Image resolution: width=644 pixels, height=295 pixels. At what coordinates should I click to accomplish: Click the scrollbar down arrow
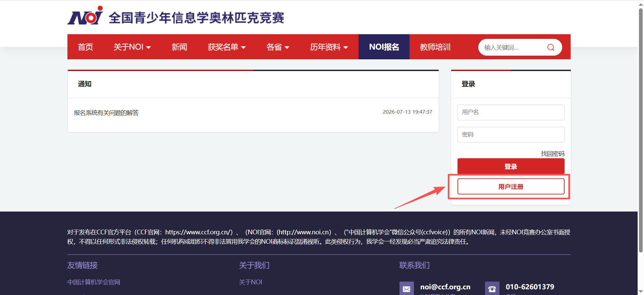pos(641,292)
